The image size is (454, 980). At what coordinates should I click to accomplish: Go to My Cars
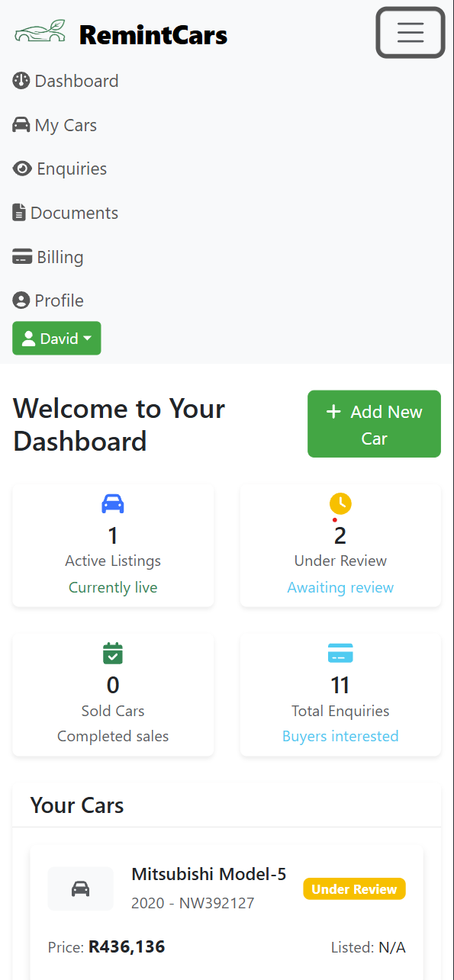click(55, 125)
